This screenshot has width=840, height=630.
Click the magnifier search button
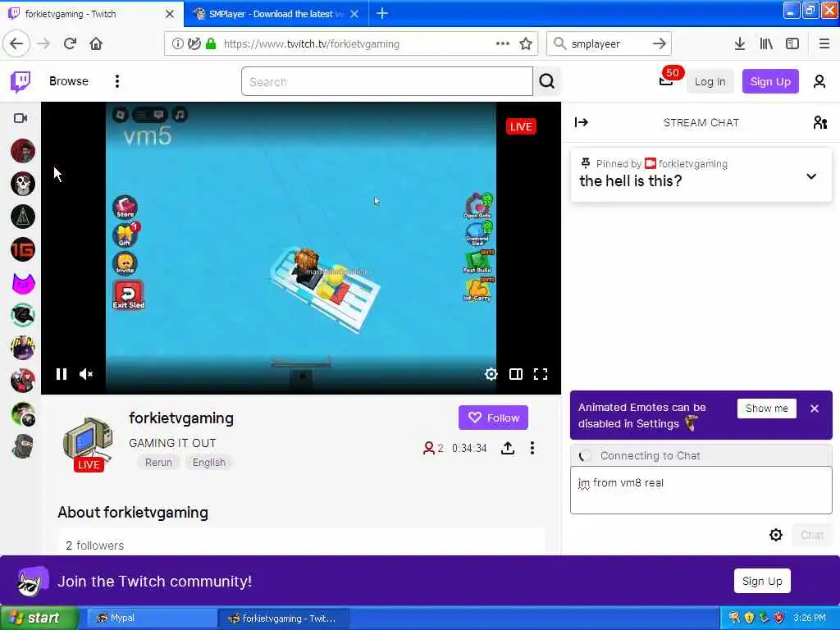(547, 81)
